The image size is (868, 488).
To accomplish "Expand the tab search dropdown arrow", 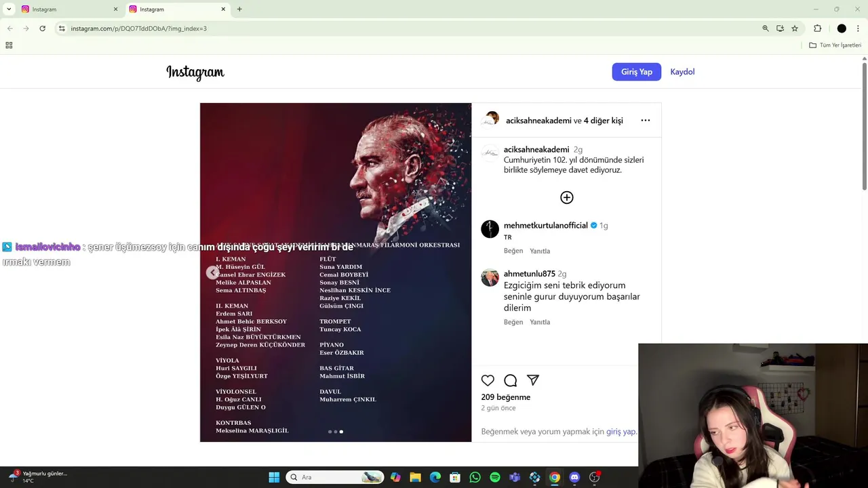I will tap(9, 9).
